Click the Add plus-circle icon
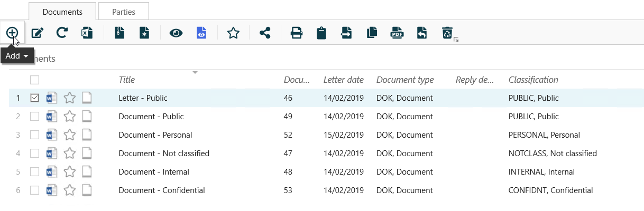This screenshot has width=644, height=211. (x=12, y=33)
